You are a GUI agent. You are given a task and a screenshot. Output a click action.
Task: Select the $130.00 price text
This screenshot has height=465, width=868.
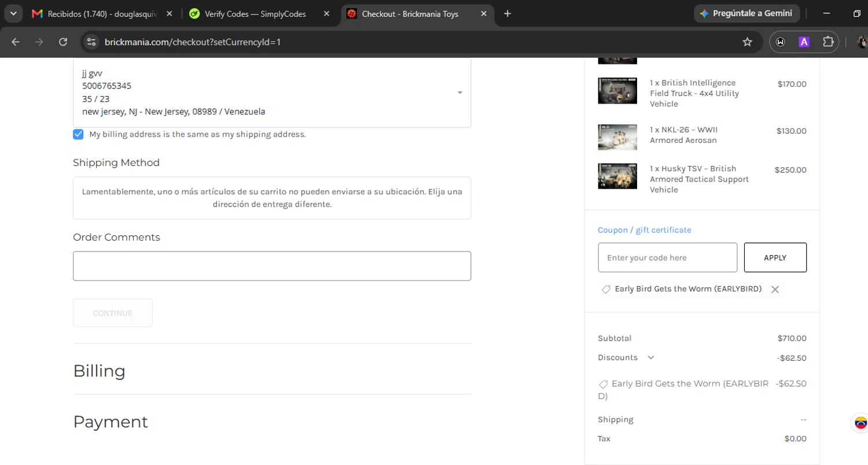pyautogui.click(x=791, y=131)
